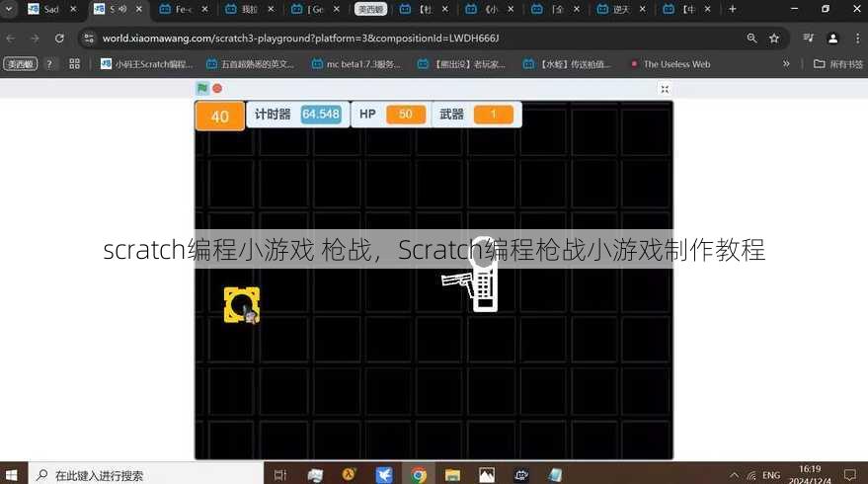Open 【水蛭】传送 bookmark
868x484 pixels.
coord(568,64)
